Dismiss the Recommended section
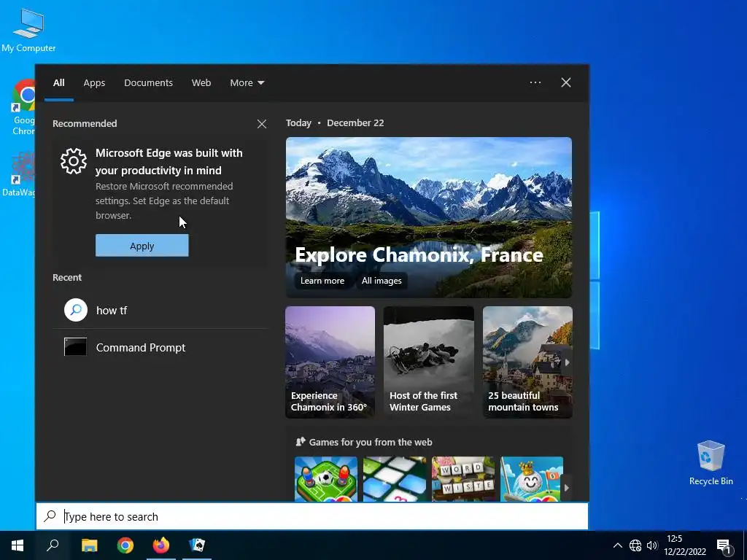The height and width of the screenshot is (560, 747). 262,124
